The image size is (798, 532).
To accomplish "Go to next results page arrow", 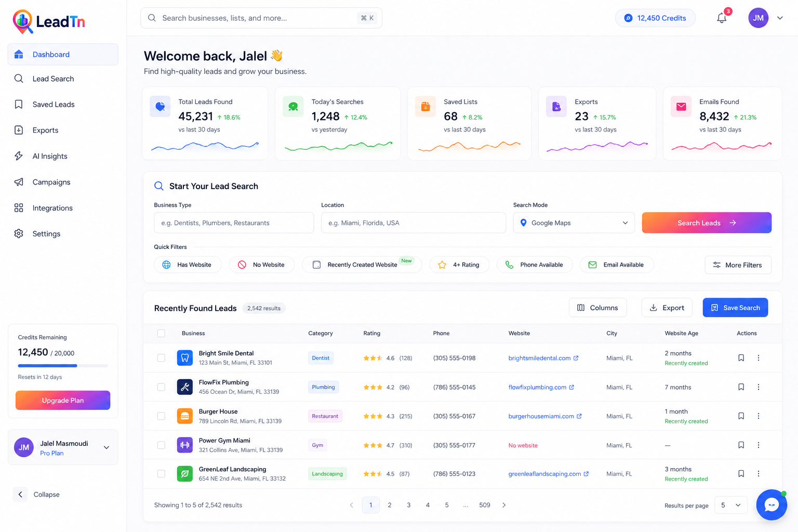I will click(504, 505).
